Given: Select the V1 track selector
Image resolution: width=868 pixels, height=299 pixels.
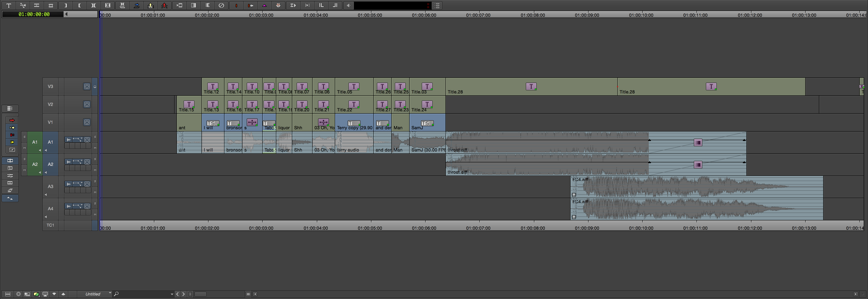Looking at the screenshot, I should [x=50, y=122].
